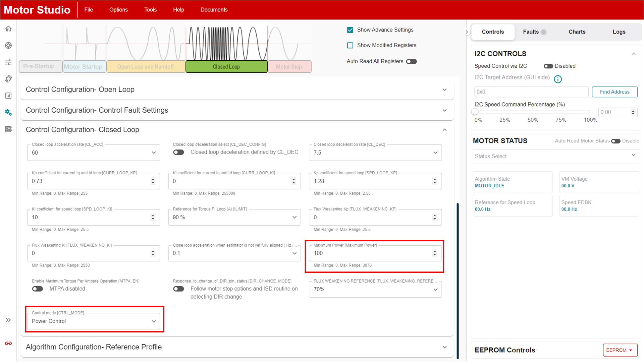Select Control mode CTRL_MODE dropdown
This screenshot has width=644, height=362.
click(x=94, y=321)
